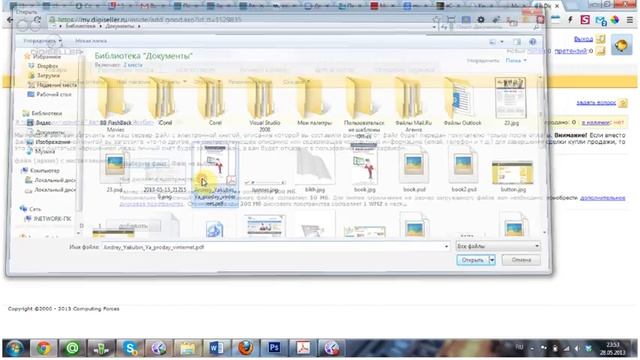Click the Выход link on webpage
The height and width of the screenshot is (360, 640).
(x=583, y=39)
